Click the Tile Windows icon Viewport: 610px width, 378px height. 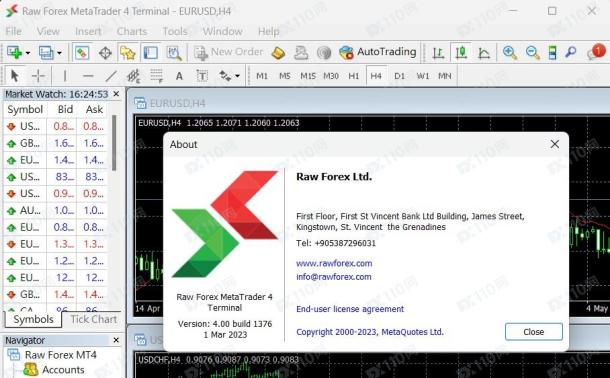point(552,52)
